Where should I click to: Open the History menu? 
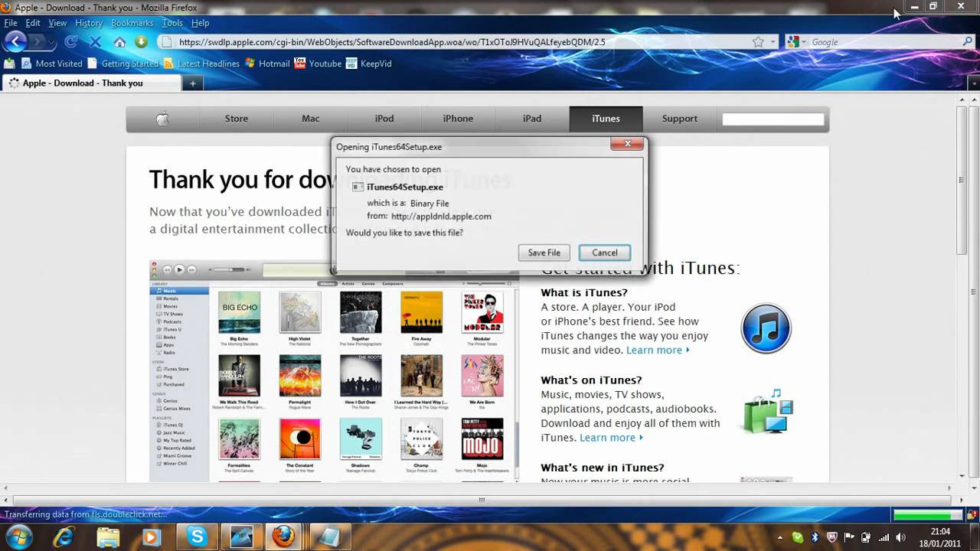click(89, 23)
